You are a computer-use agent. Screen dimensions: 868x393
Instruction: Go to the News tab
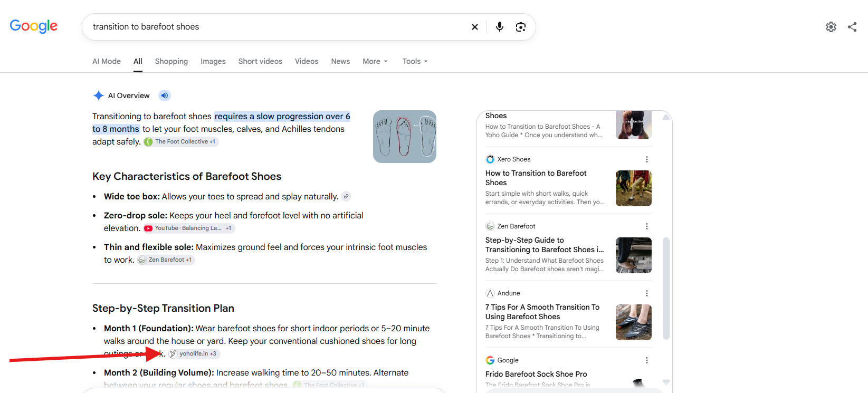click(340, 61)
